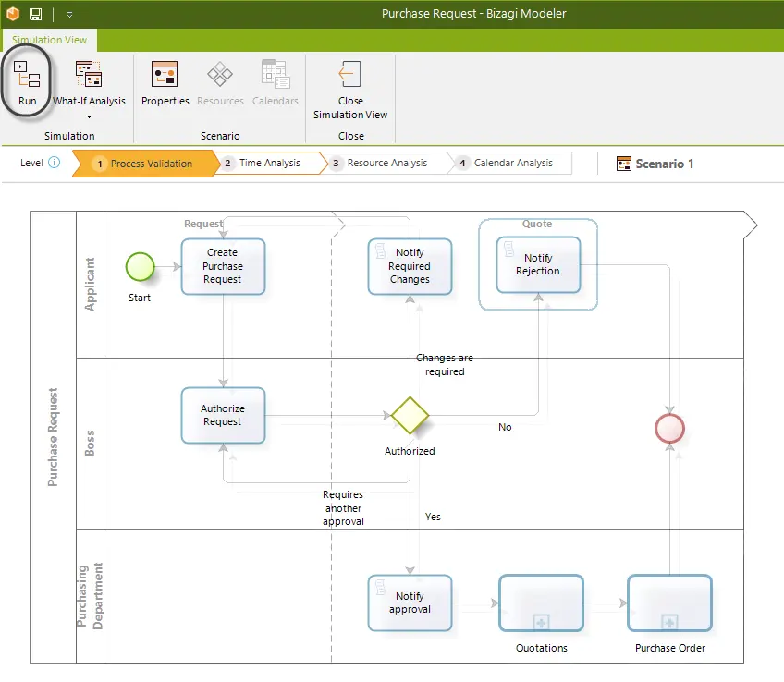Select Calendar Analysis level

[512, 163]
